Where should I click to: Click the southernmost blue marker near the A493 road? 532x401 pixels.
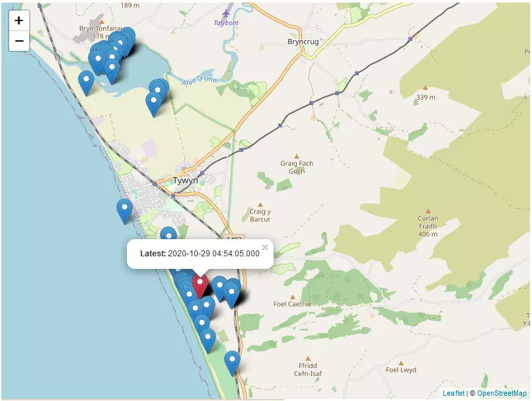point(232,363)
